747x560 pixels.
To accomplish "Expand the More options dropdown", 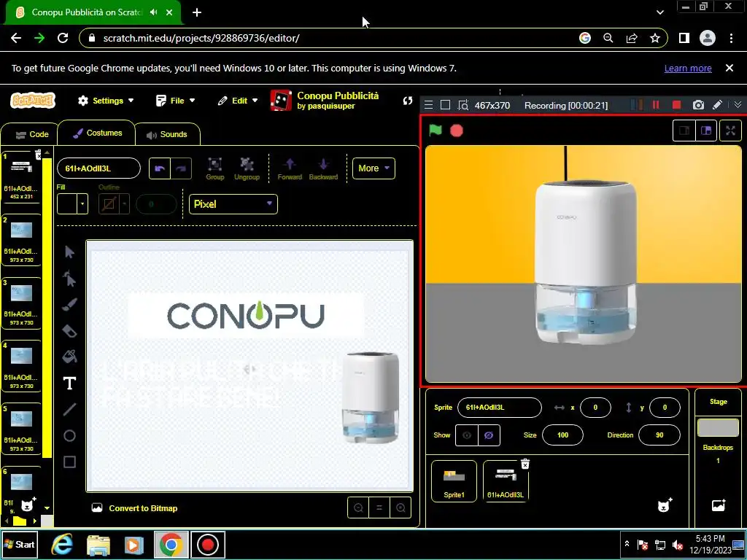I will click(x=373, y=168).
